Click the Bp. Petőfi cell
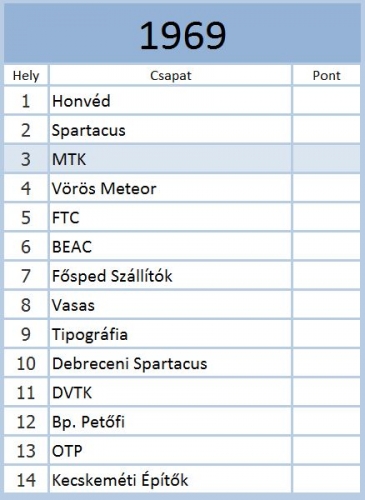The width and height of the screenshot is (365, 500). click(x=170, y=422)
